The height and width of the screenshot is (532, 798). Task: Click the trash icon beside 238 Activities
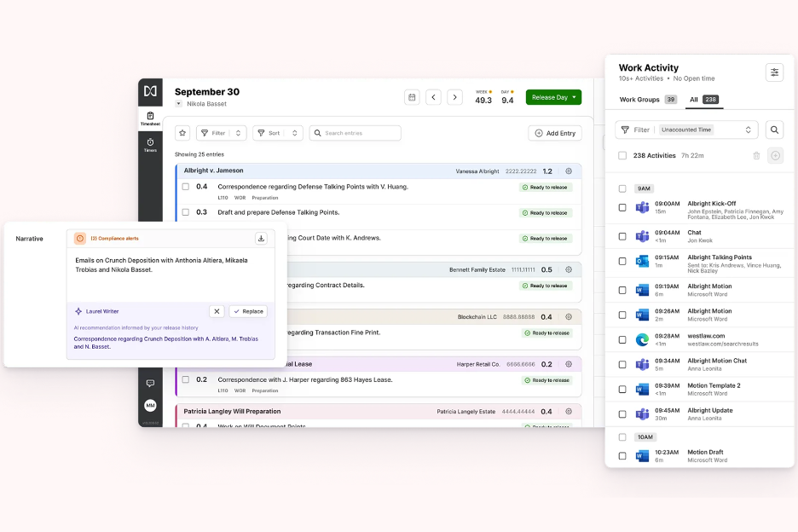click(755, 156)
